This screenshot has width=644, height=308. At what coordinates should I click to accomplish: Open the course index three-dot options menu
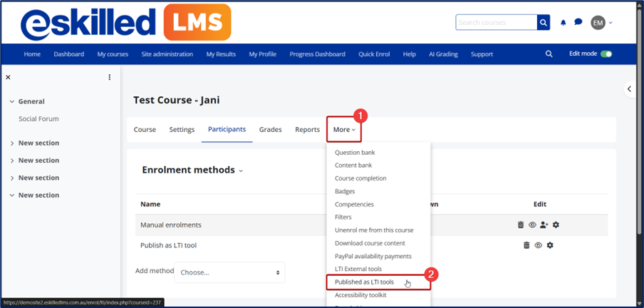tap(110, 77)
